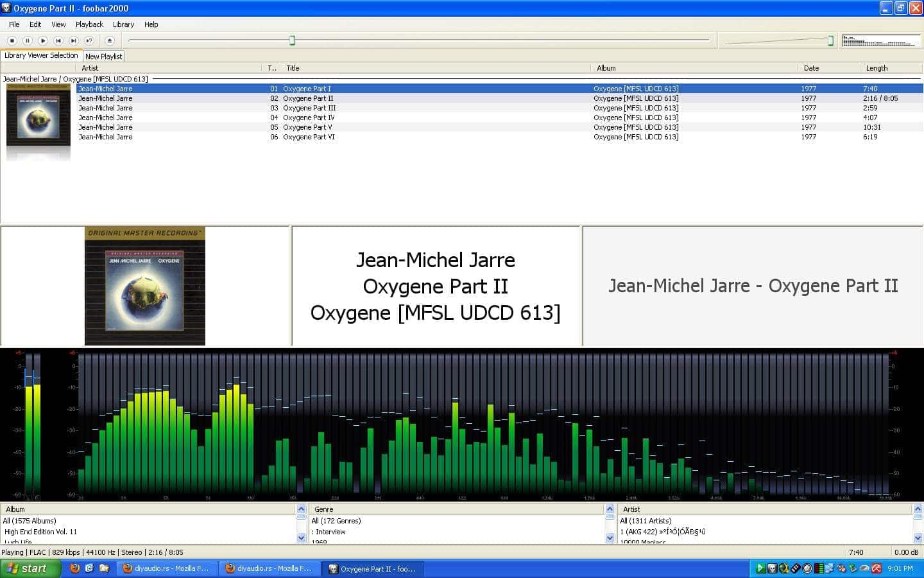The height and width of the screenshot is (578, 924).
Task: Sort by Length column header
Action: pyautogui.click(x=891, y=68)
